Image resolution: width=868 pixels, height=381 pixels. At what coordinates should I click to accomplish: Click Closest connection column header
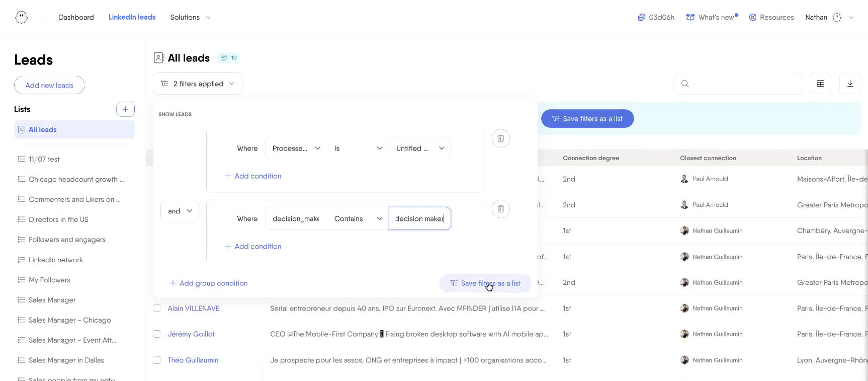[x=708, y=158]
